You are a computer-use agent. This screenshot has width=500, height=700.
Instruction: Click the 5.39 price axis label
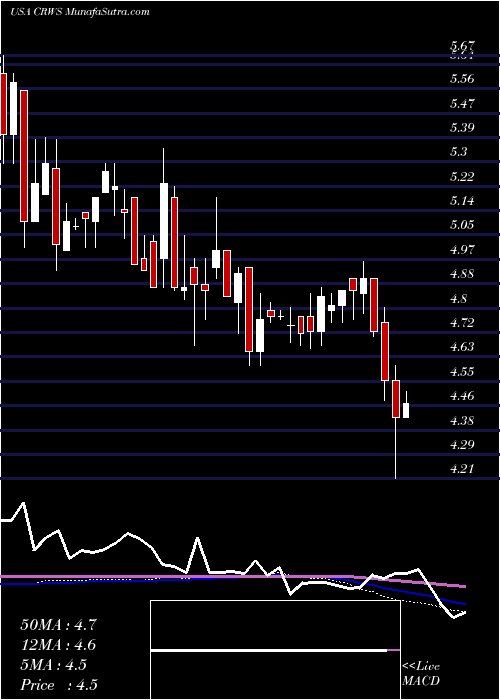click(463, 128)
